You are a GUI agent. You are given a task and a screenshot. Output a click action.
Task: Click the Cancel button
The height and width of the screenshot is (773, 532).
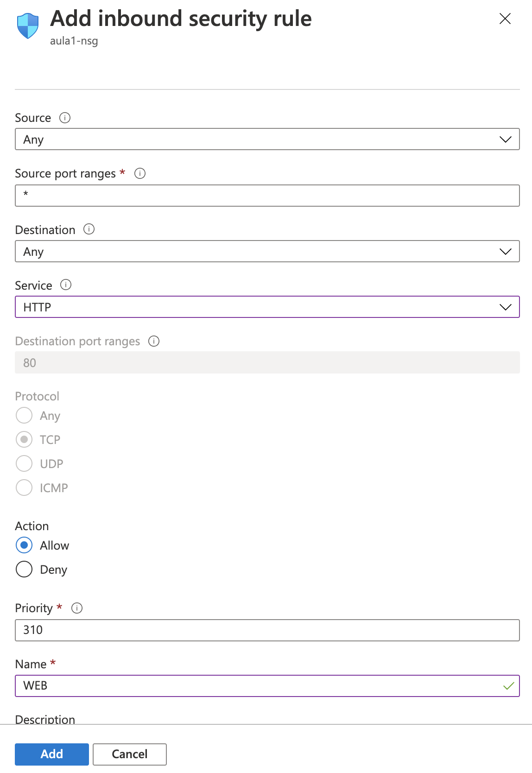[x=129, y=754]
